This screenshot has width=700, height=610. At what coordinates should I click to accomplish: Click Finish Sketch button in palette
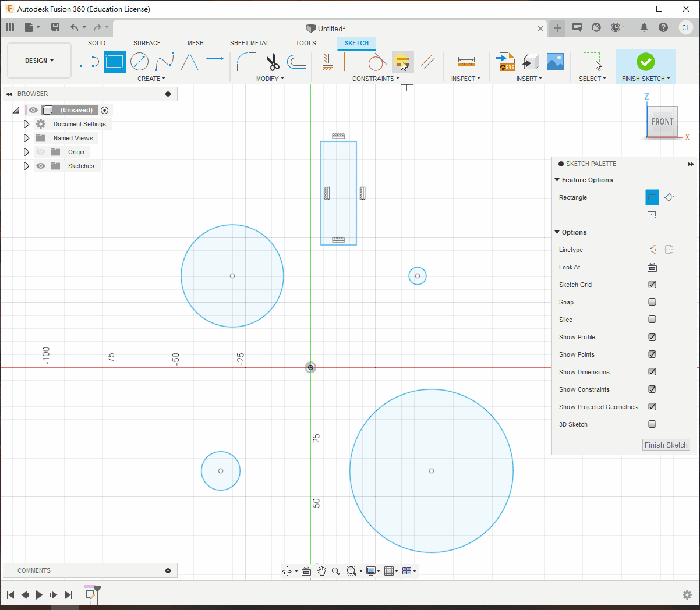666,445
